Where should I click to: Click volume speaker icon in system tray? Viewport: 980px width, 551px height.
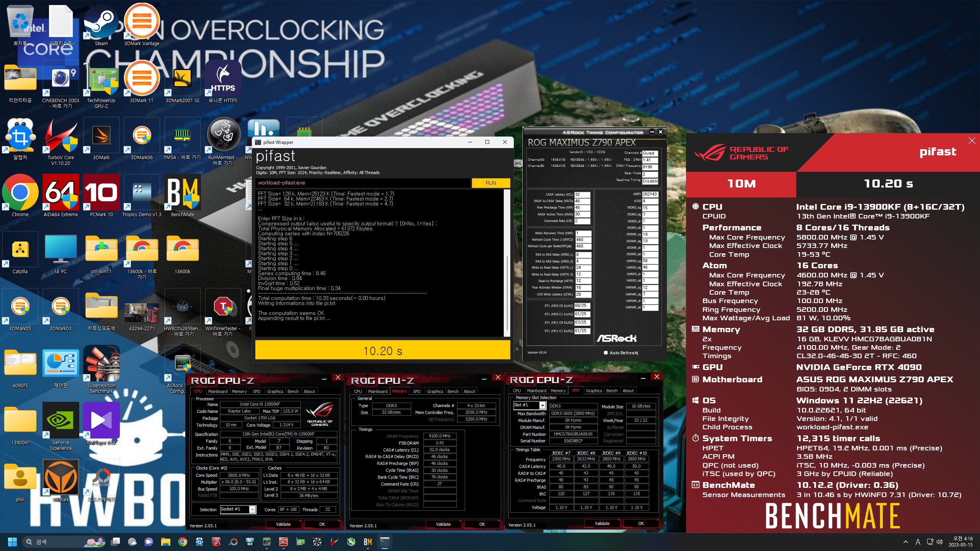coord(939,542)
